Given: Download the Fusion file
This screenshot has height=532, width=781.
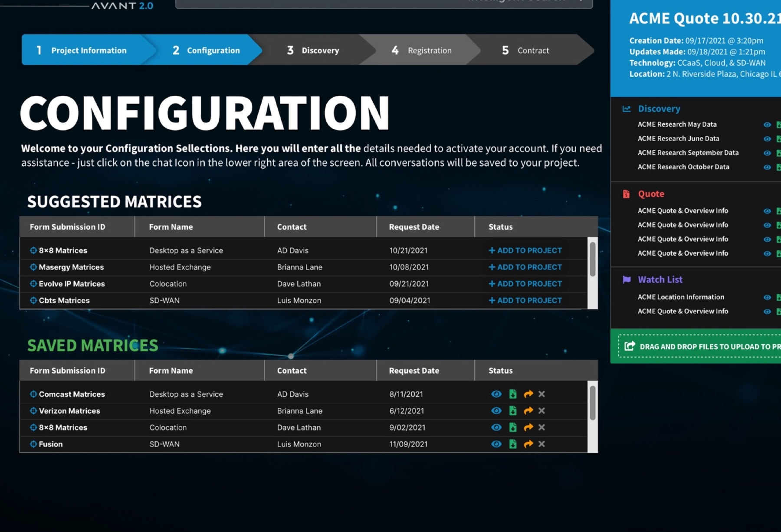Looking at the screenshot, I should pyautogui.click(x=513, y=444).
